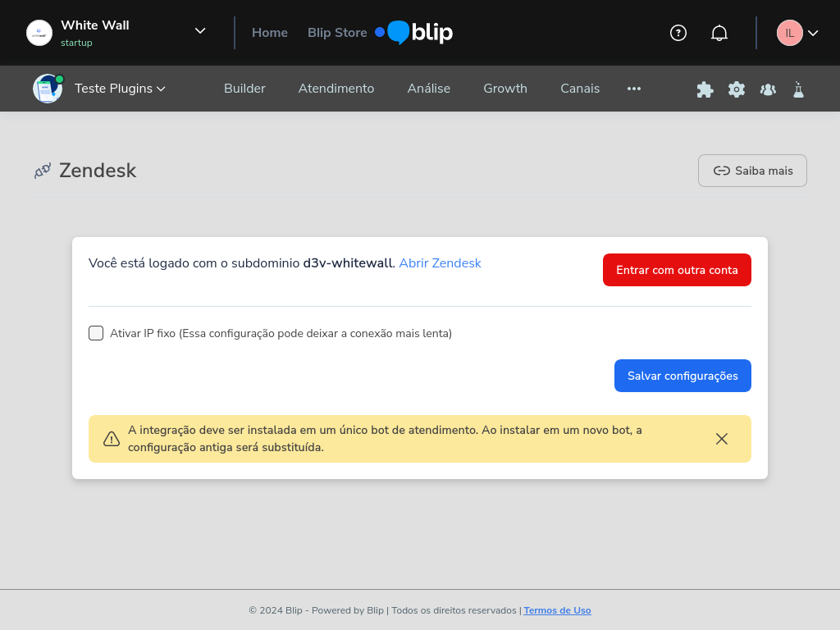Expand the IL account menu chevron
The height and width of the screenshot is (630, 840).
pos(812,33)
